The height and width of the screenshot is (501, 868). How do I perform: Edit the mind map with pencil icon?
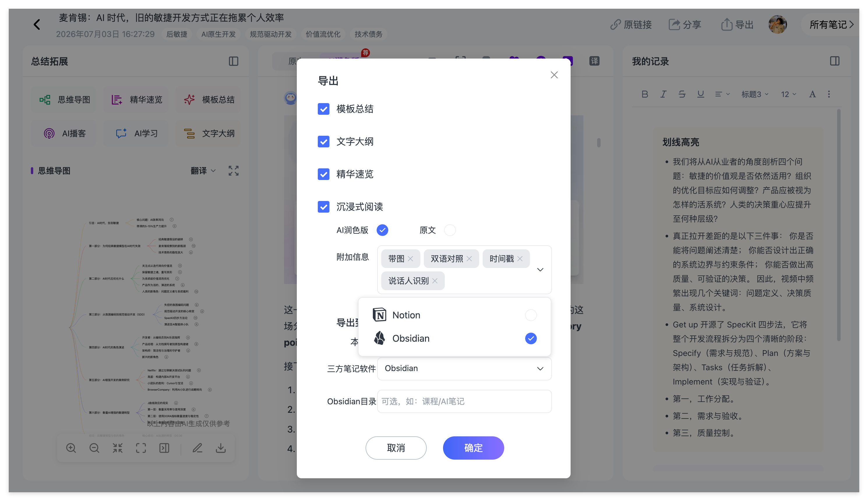pyautogui.click(x=197, y=448)
